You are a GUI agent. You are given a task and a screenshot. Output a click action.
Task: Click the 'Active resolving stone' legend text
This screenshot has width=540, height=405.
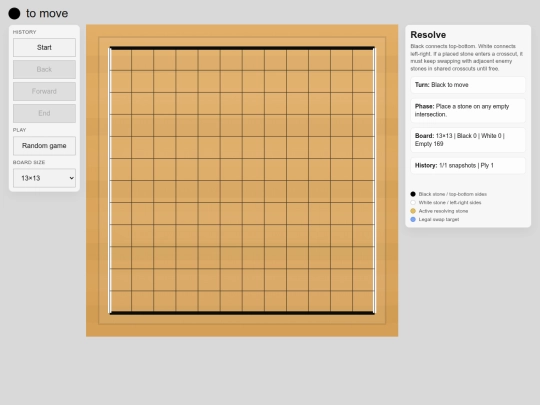[x=443, y=211]
